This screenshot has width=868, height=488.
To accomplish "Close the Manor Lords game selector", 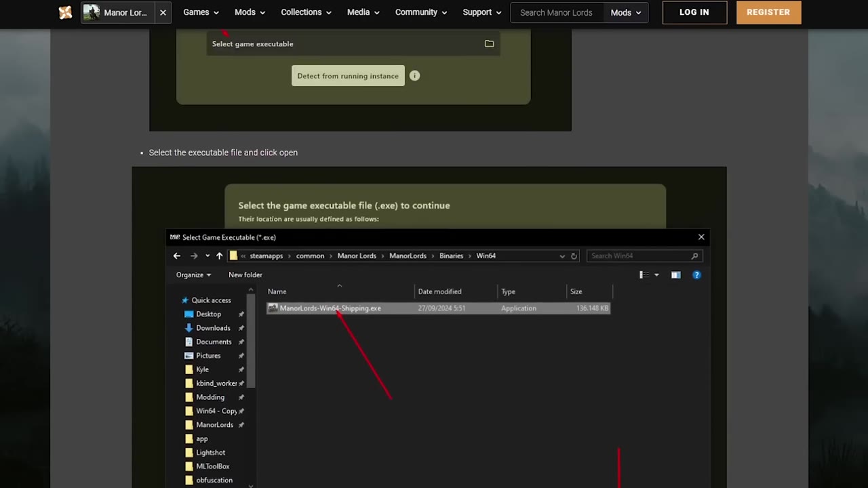I will 163,12.
